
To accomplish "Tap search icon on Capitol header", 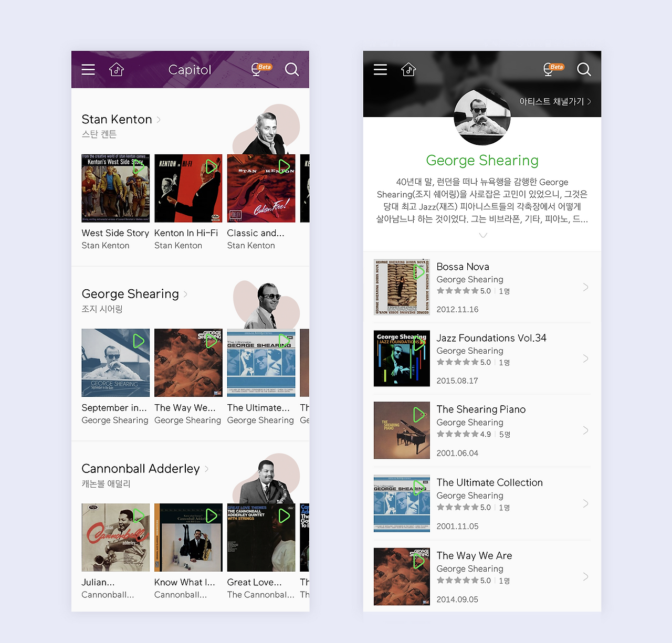I will 292,69.
